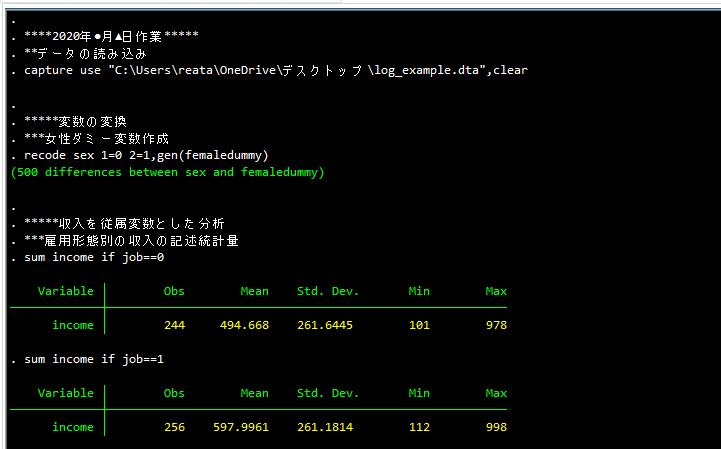Click the Mean header in the job==0 table
Image resolution: width=721 pixels, height=449 pixels.
click(254, 291)
